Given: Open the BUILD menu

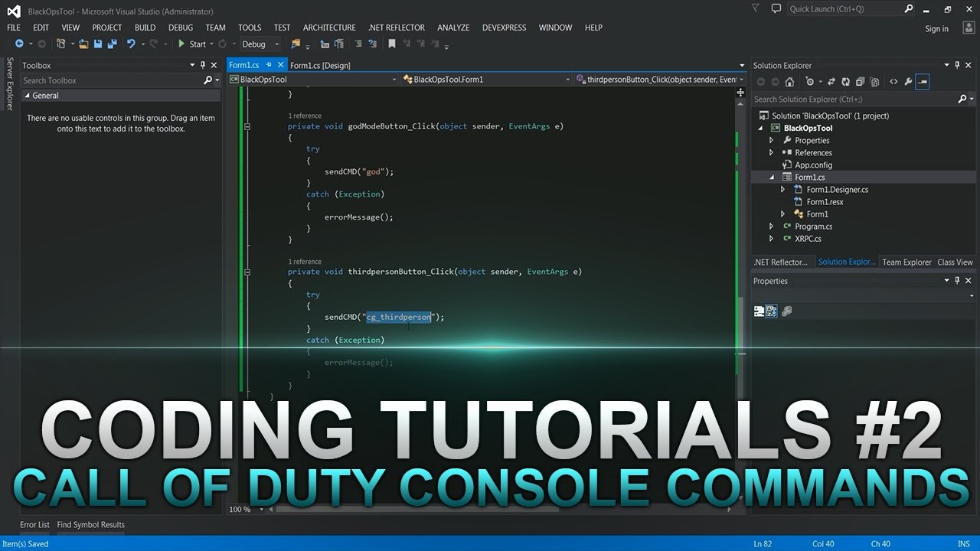Looking at the screenshot, I should coord(145,28).
